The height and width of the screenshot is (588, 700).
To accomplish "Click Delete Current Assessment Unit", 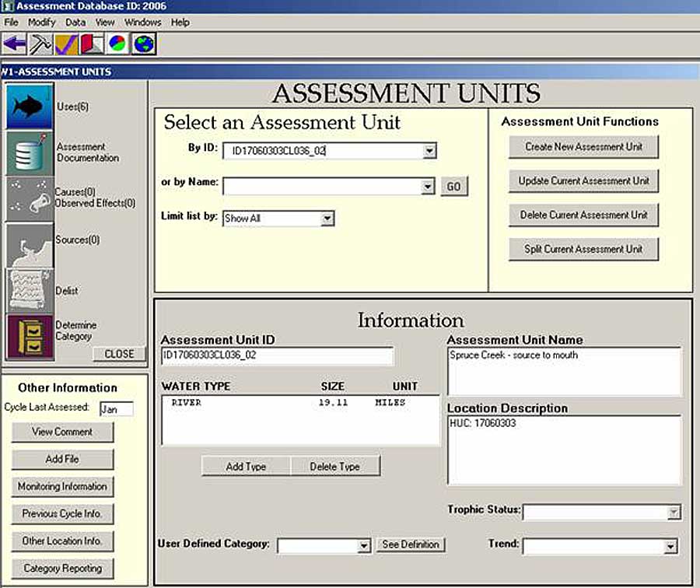I will click(583, 215).
